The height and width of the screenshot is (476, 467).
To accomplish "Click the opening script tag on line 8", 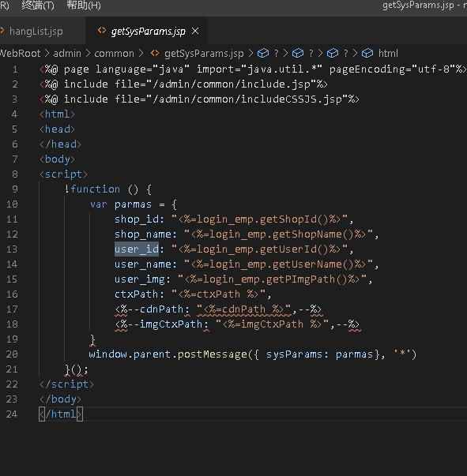I will 63,174.
